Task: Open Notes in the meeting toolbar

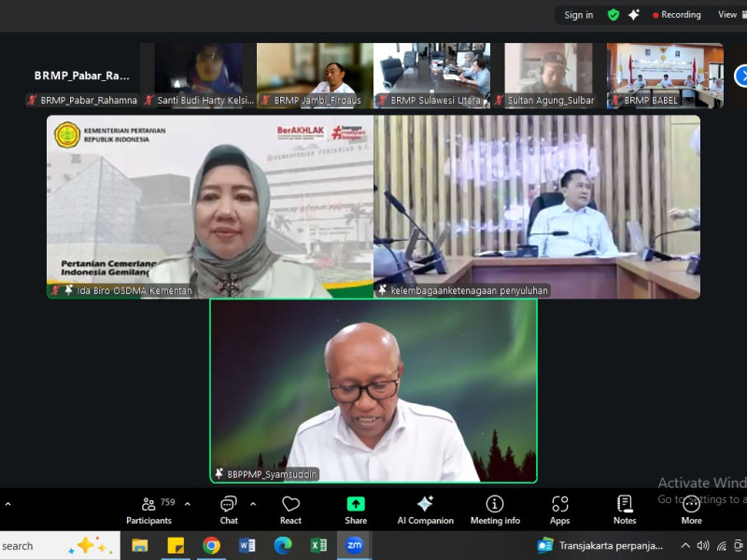Action: coord(625,510)
